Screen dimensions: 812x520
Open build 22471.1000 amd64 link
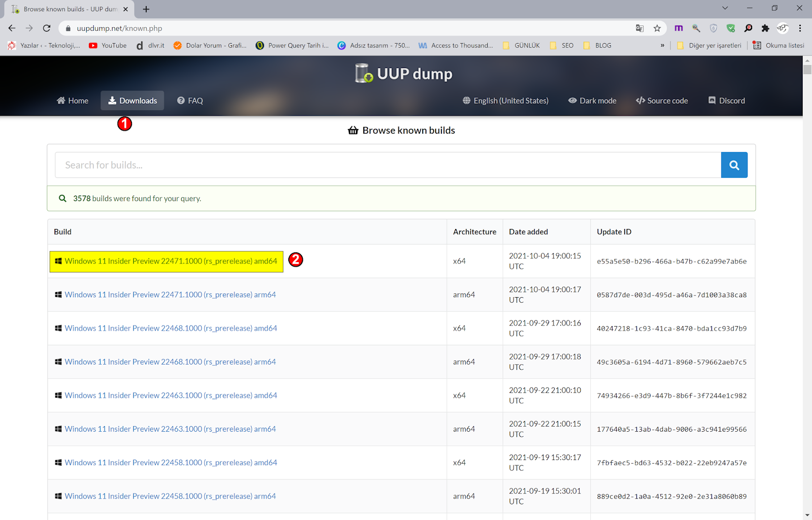[x=171, y=261]
